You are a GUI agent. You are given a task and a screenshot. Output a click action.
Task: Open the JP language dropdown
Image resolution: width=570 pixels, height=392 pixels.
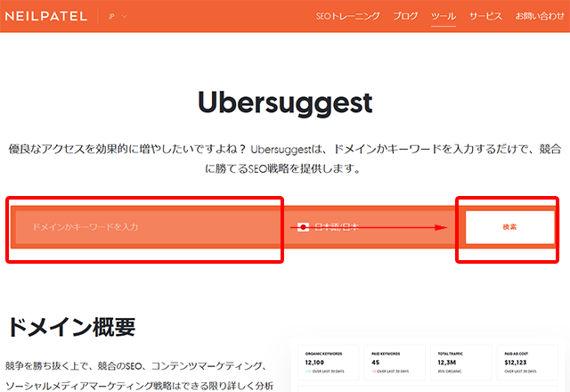click(118, 16)
